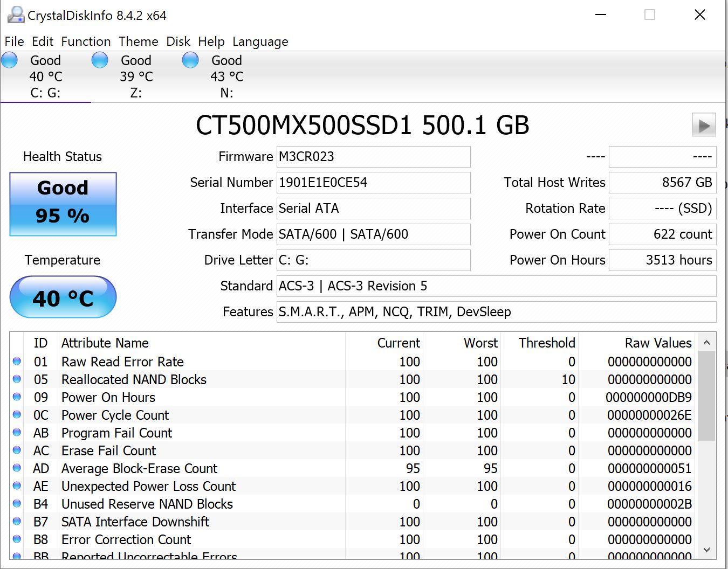Viewport: 728px width, 569px height.
Task: Click the Health Status label
Action: click(x=63, y=157)
